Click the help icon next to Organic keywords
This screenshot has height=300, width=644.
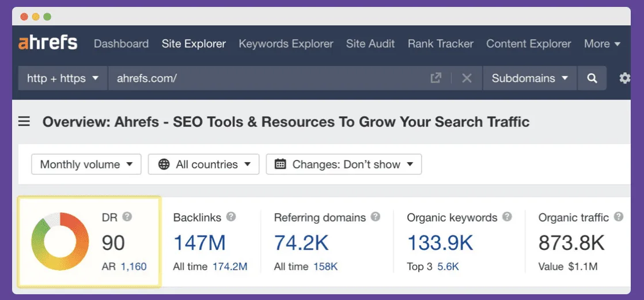507,216
